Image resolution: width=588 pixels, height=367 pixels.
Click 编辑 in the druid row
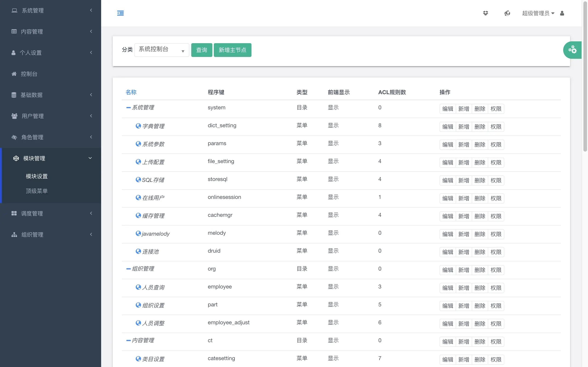click(448, 252)
